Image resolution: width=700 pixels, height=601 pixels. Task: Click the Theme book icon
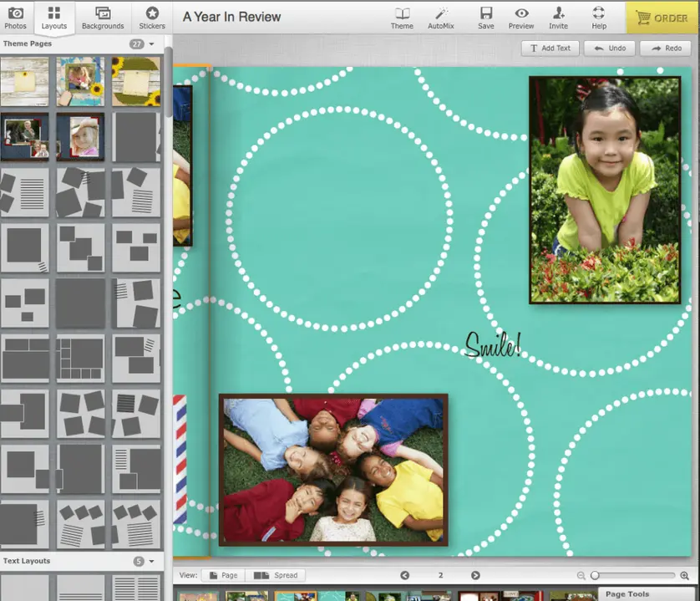coord(402,18)
